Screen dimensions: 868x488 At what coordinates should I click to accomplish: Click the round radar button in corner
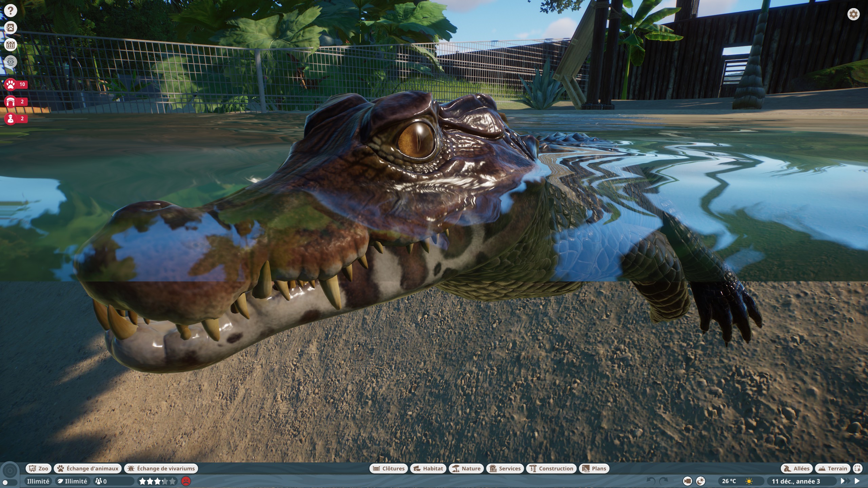(10, 470)
